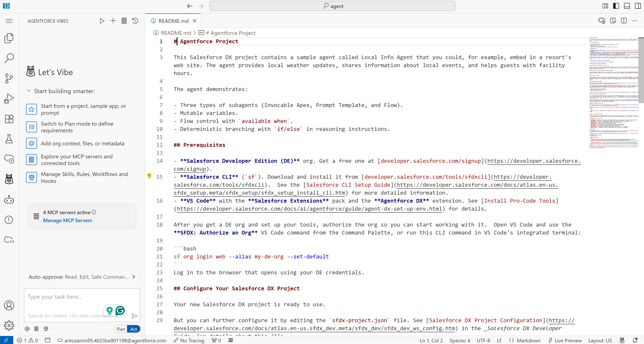644x344 pixels.
Task: Open task history clock icon
Action: pos(135,21)
